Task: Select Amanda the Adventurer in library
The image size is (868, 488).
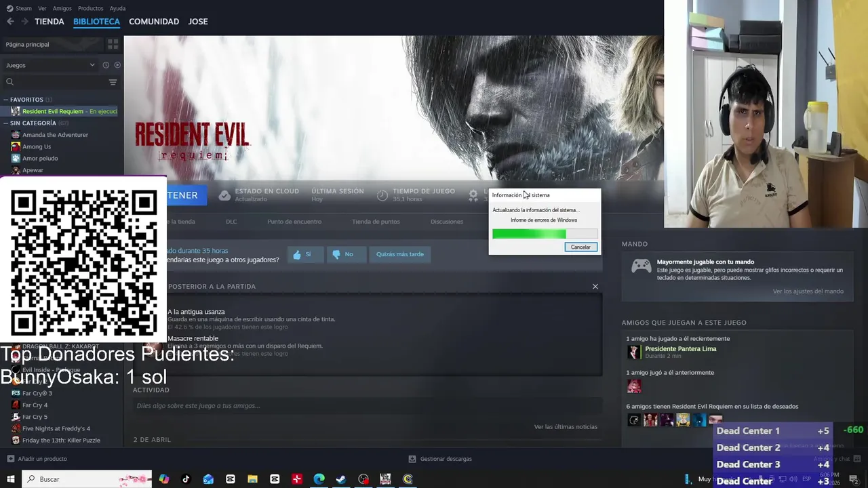Action: (55, 135)
